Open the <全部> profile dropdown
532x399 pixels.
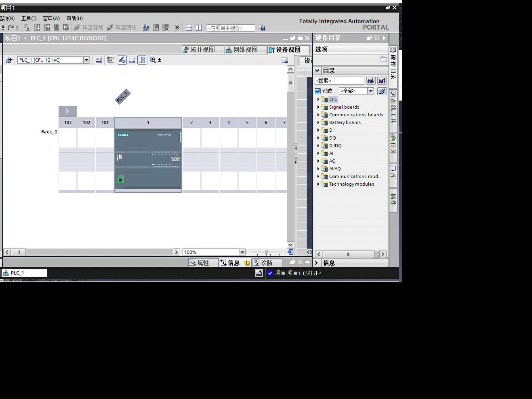click(x=370, y=91)
